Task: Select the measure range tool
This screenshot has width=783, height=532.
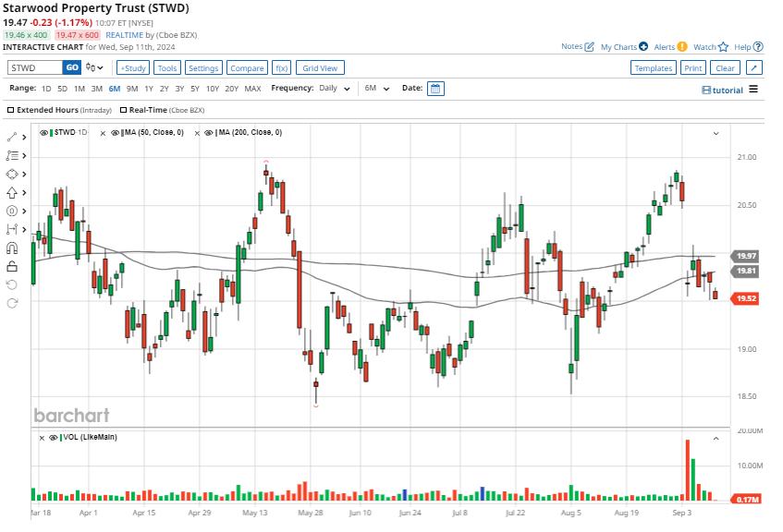Action: click(x=12, y=230)
